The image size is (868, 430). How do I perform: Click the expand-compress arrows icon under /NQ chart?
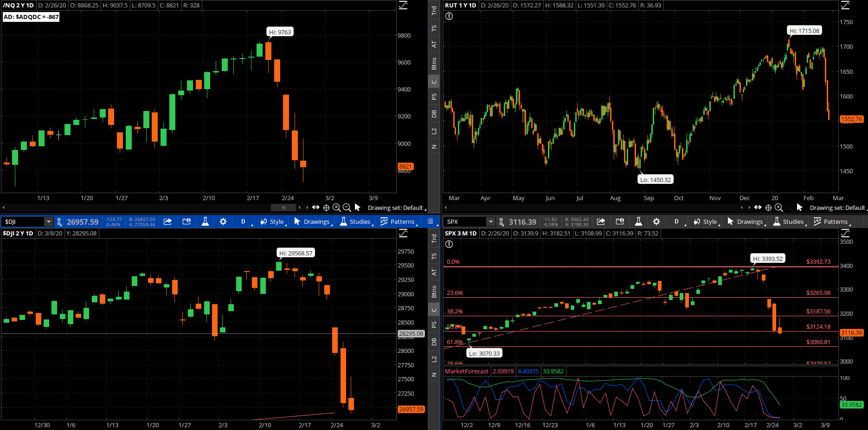coord(316,208)
